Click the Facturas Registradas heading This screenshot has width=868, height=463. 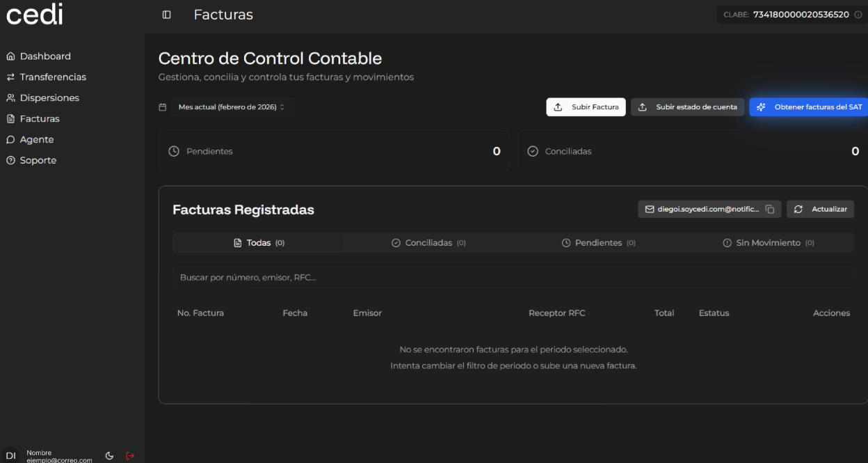click(243, 210)
